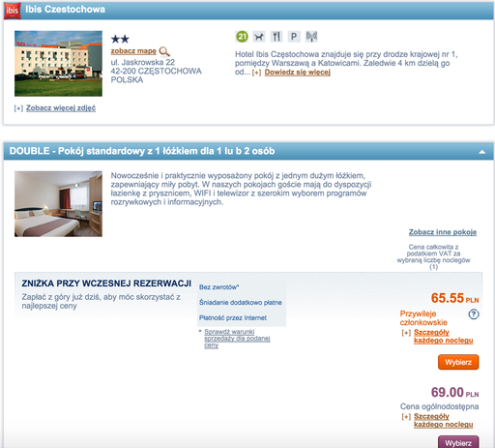Click the address ul. Jaskrowska 22
The image size is (495, 448).
143,62
